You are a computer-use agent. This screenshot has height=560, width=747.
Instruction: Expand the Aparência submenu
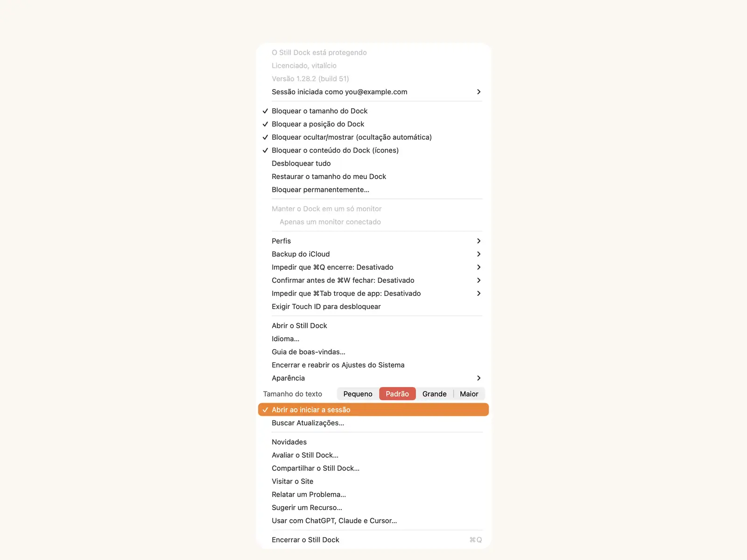pos(373,378)
